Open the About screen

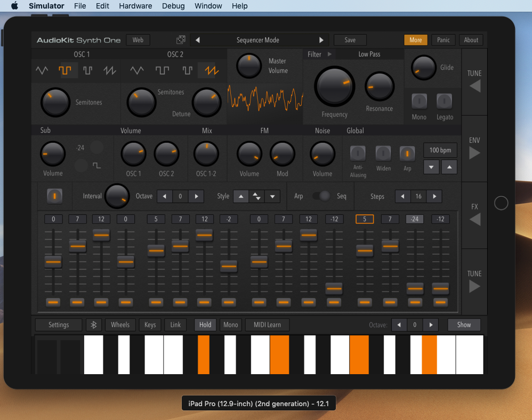[471, 40]
